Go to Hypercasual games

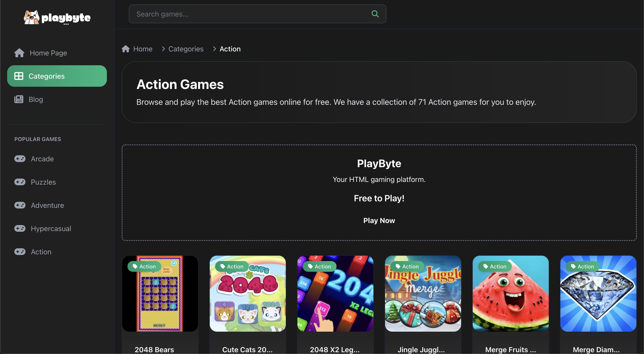[57, 228]
